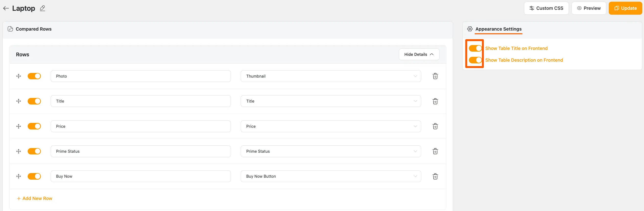Toggle Show Table Title on Frontend
Screen dimensions: 644x211
(x=475, y=48)
